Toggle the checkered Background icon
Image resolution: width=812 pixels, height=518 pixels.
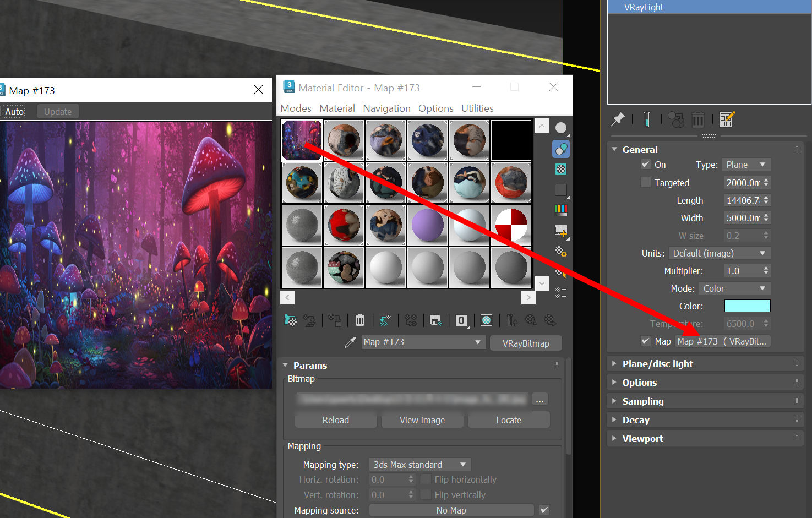pos(560,169)
